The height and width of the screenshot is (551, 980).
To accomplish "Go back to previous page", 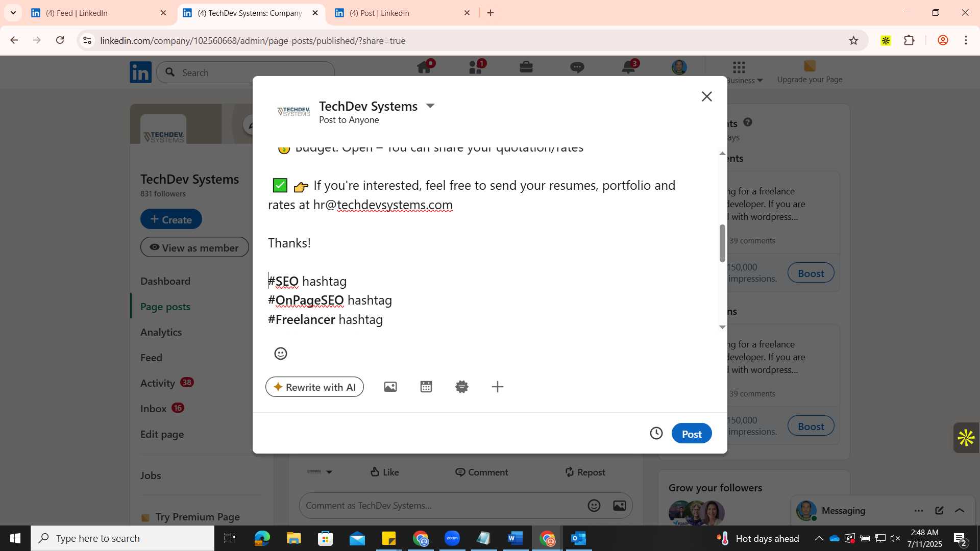I will point(14,40).
